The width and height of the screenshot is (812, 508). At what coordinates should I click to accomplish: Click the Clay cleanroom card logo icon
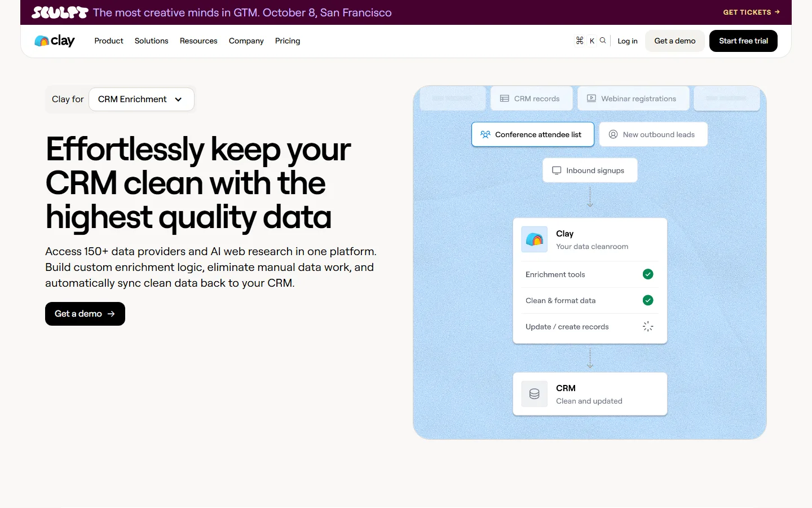coord(535,240)
